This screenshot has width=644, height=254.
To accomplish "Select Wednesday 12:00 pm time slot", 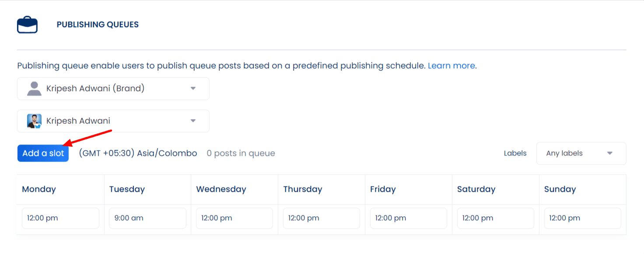I will [x=234, y=218].
